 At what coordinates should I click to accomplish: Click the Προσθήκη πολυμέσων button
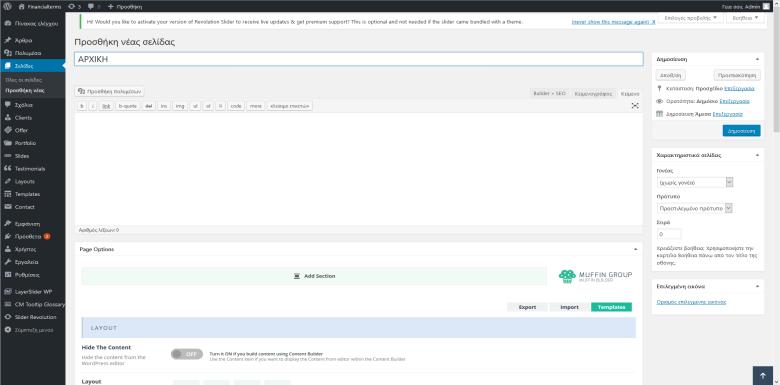(110, 92)
